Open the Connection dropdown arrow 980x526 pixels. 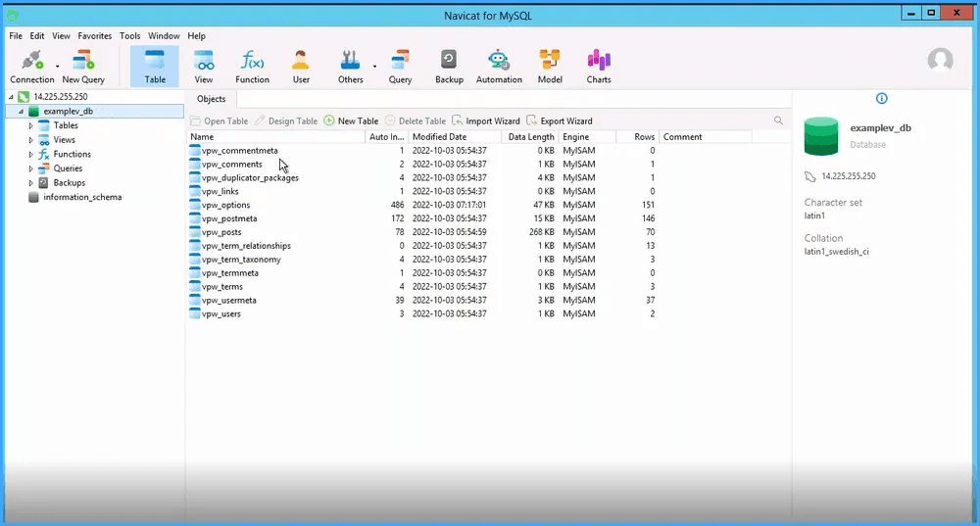tap(57, 67)
